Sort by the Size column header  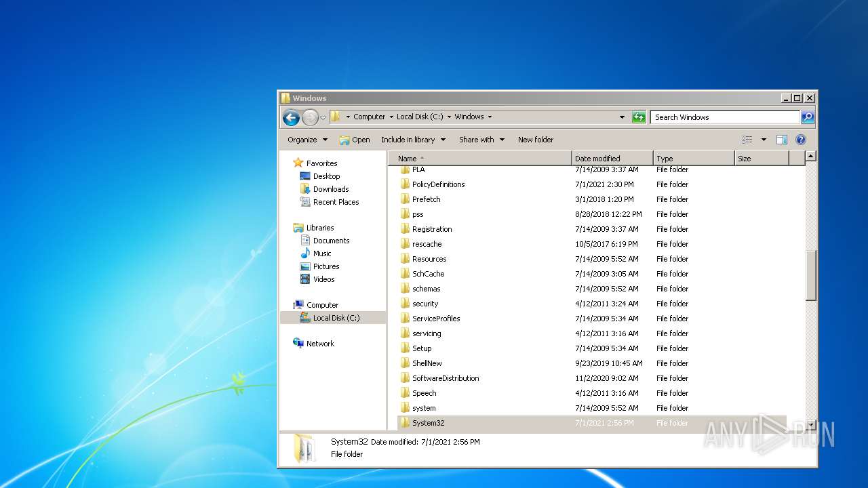click(762, 159)
